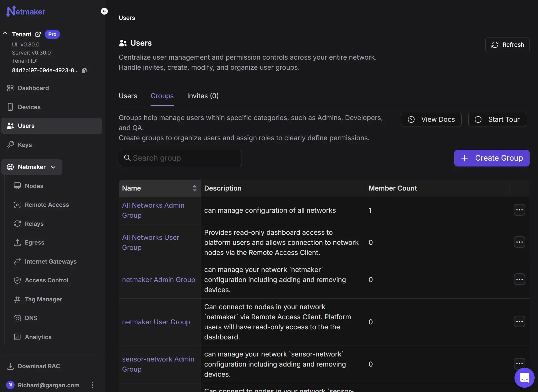Collapse the sidebar with the arrow icon
This screenshot has height=392, width=538.
pyautogui.click(x=104, y=11)
